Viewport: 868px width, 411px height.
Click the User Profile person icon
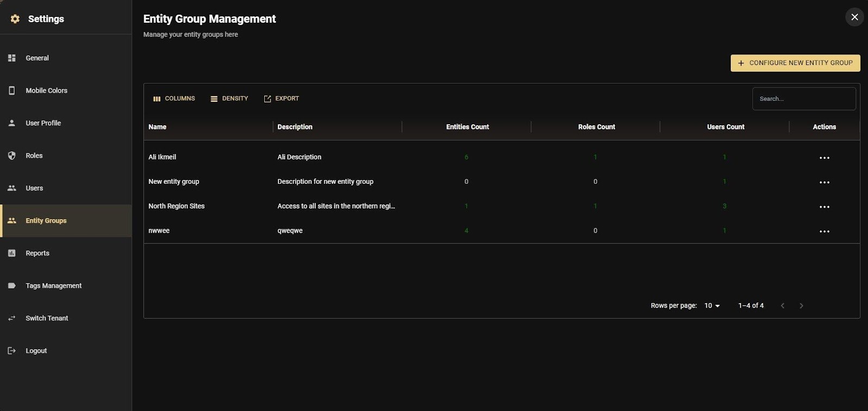pyautogui.click(x=12, y=123)
